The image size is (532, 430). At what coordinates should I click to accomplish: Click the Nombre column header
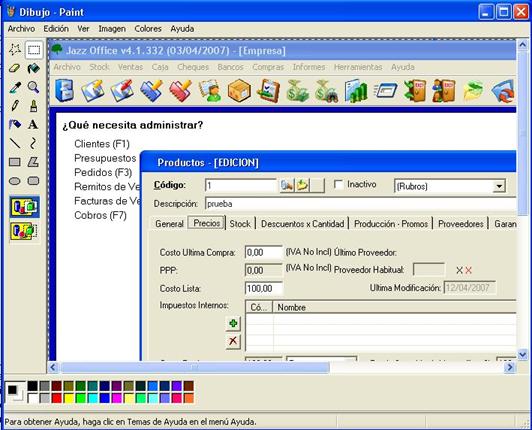[394, 307]
